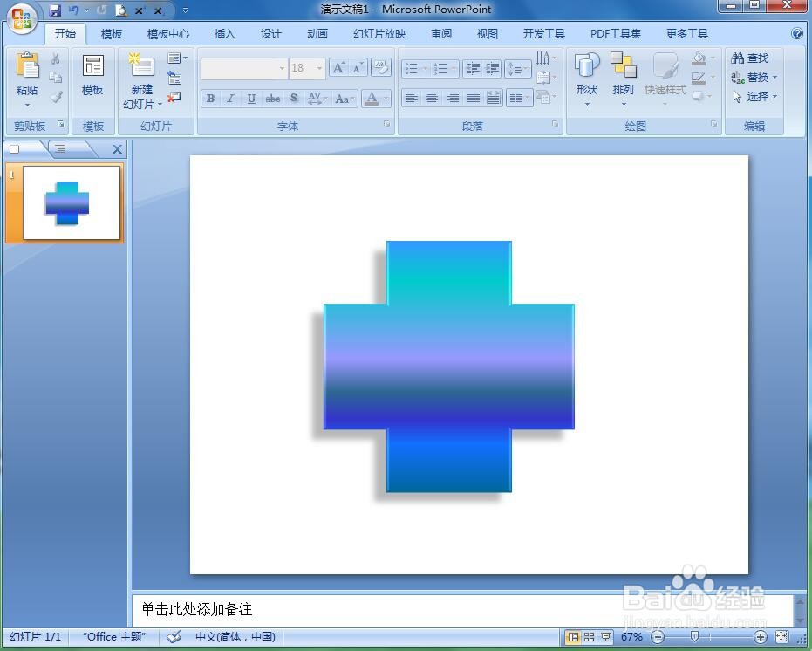812x651 pixels.
Task: Click zoom out minus button
Action: coord(657,637)
